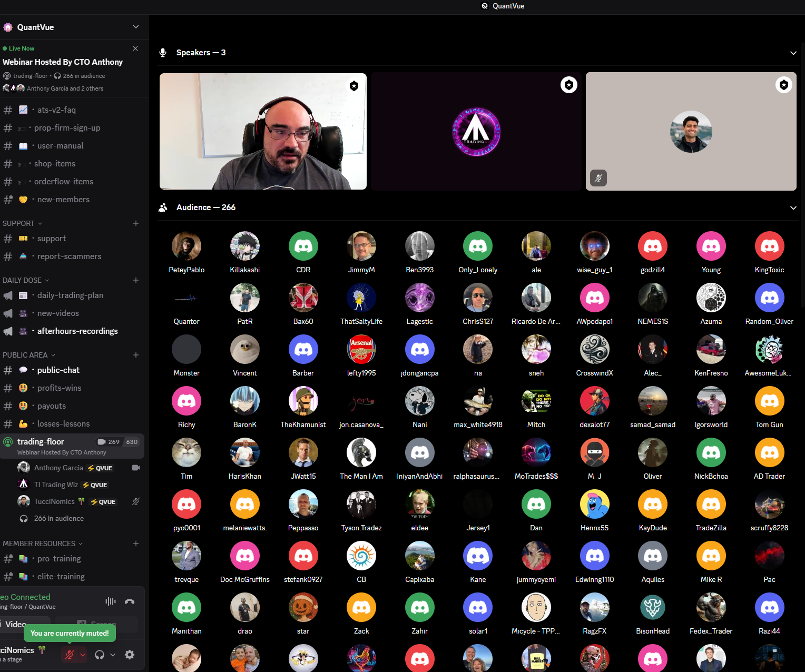The width and height of the screenshot is (805, 672).
Task: Open BisonHead's teal bison avatar
Action: [x=653, y=607]
